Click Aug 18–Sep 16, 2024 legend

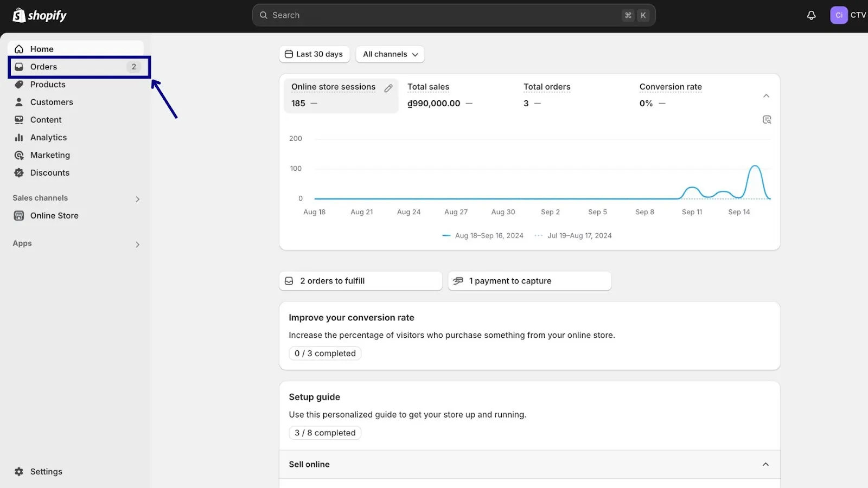[x=483, y=236]
